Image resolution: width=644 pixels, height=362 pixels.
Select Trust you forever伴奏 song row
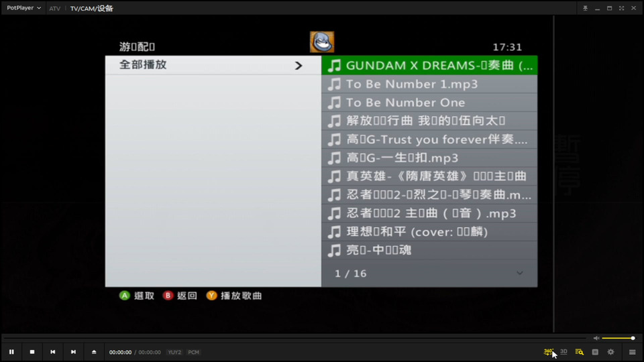pos(429,139)
